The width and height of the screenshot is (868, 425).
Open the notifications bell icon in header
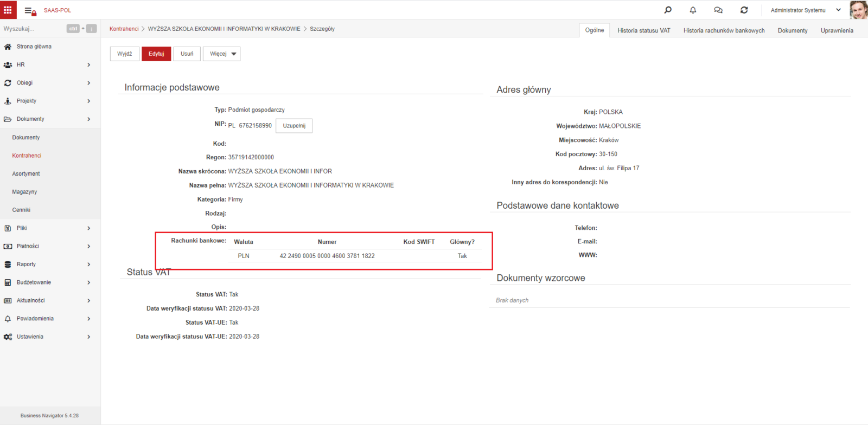[693, 10]
